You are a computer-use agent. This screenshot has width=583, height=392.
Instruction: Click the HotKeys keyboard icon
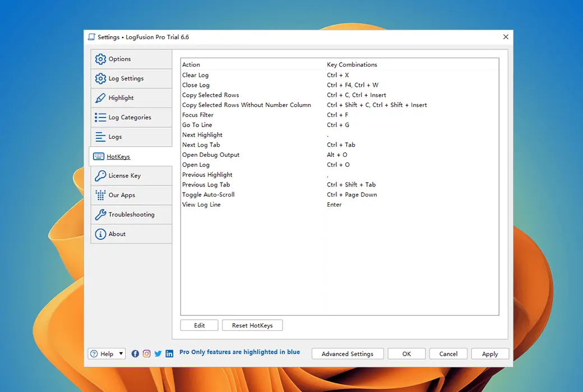[x=99, y=156]
